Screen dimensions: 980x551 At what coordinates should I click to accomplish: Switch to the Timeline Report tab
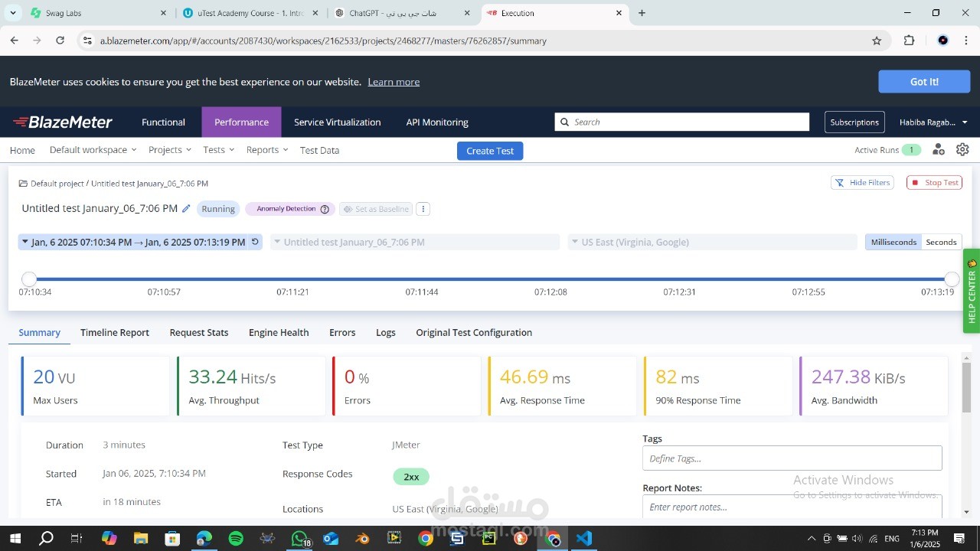pyautogui.click(x=115, y=332)
